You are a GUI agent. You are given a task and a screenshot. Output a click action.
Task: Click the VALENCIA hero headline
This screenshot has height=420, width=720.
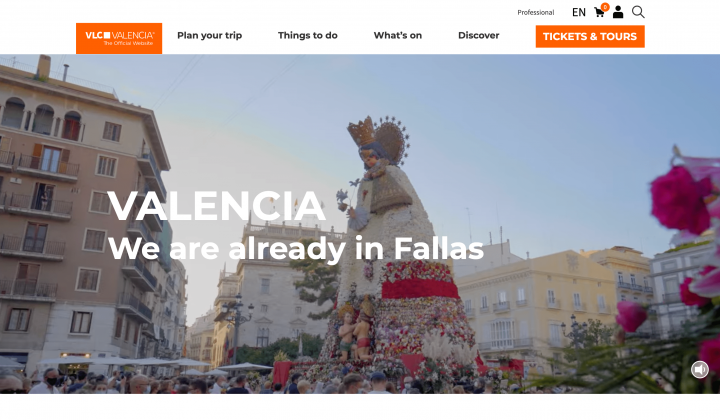coord(216,206)
